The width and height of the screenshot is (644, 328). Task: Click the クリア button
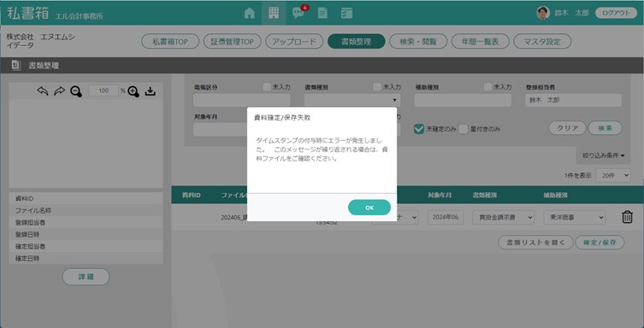click(x=567, y=128)
